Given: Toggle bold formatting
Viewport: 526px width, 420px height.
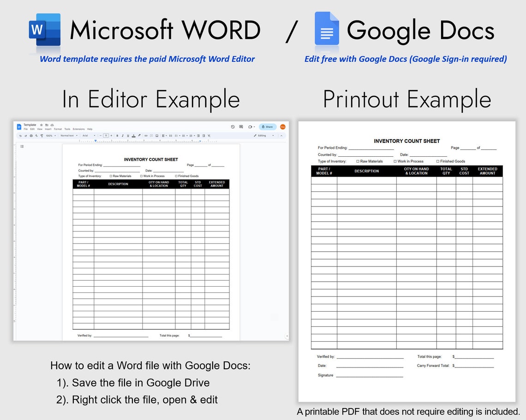Looking at the screenshot, I should 117,136.
